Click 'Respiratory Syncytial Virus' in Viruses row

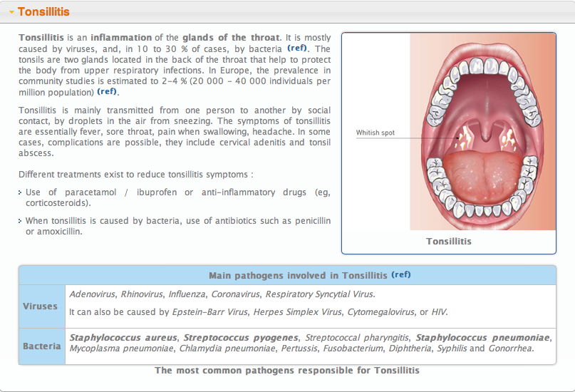319,294
